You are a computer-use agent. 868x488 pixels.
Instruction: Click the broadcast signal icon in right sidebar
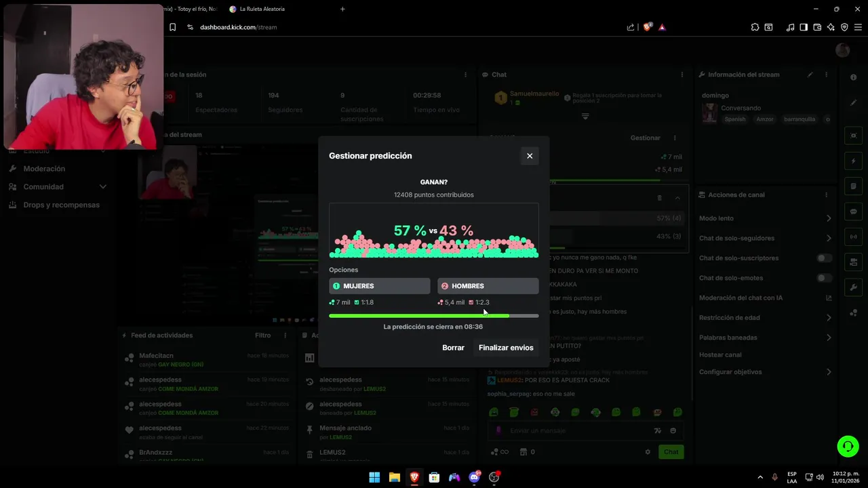pyautogui.click(x=853, y=237)
